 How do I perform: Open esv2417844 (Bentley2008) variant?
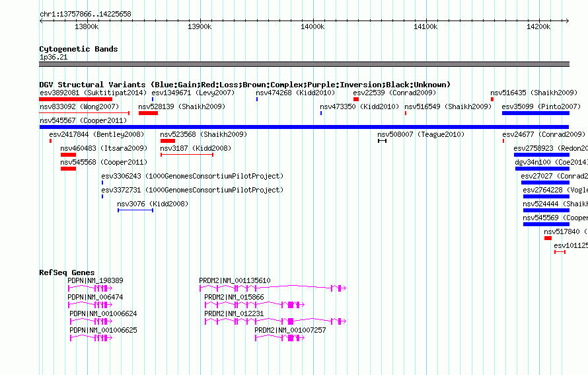[x=96, y=134]
